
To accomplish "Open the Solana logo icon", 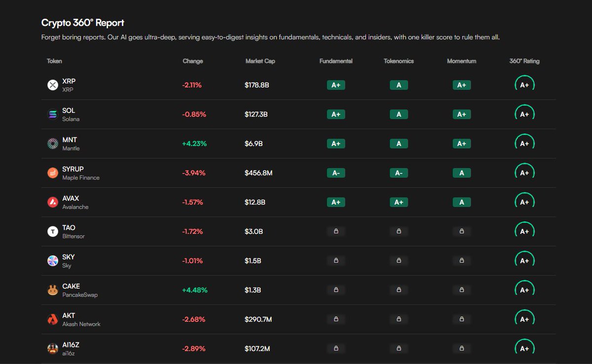I will tap(53, 114).
